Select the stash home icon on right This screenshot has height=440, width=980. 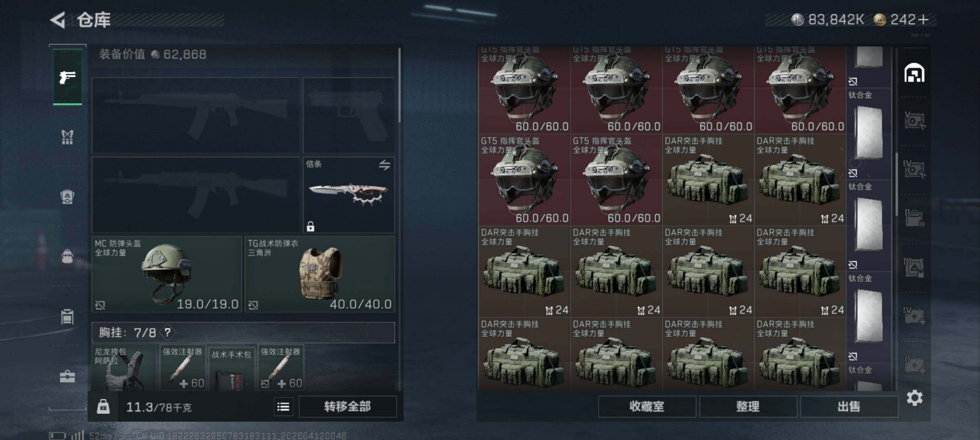(914, 73)
